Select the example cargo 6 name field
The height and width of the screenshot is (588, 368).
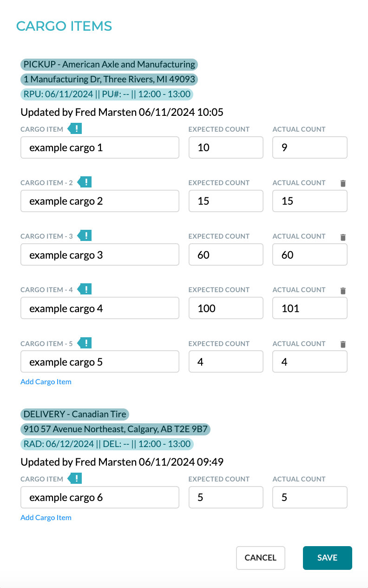pos(100,497)
